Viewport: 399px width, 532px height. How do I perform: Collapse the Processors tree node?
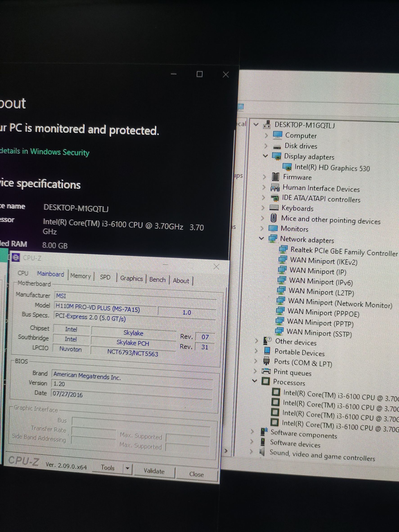255,381
